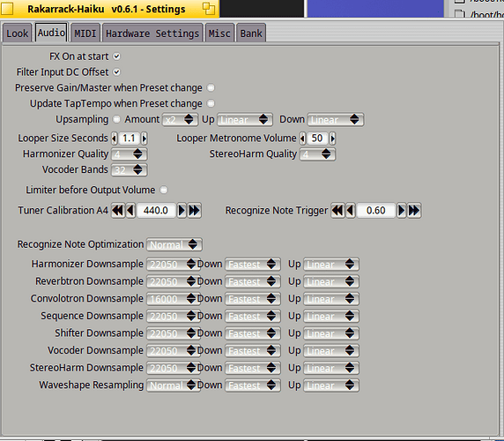Open StereoHarm Quality dropdown
This screenshot has width=504, height=441.
click(x=317, y=154)
